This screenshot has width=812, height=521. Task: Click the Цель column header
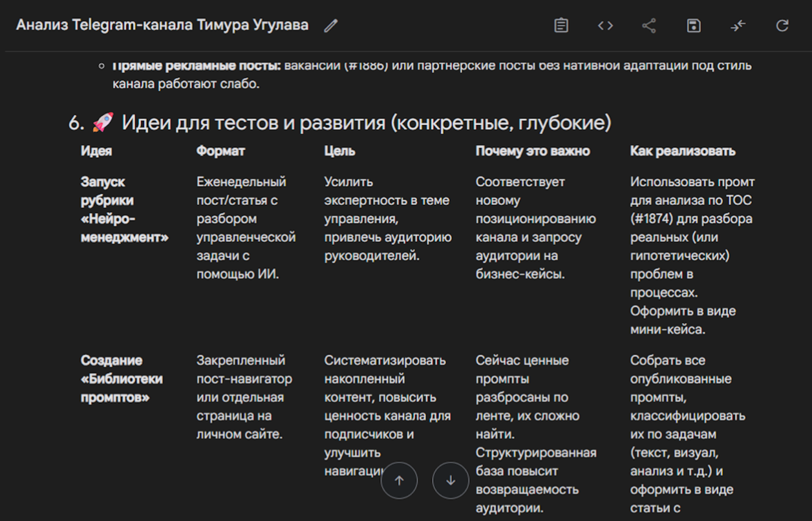pyautogui.click(x=340, y=151)
